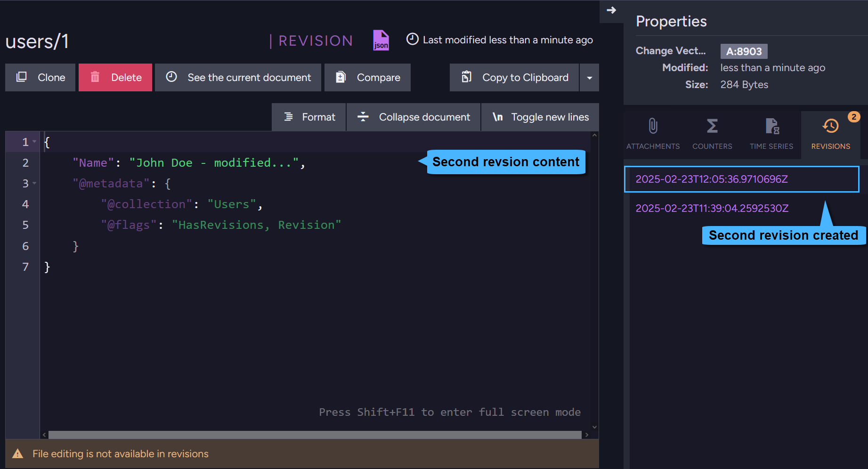Collapse the Properties panel with arrow icon
868x469 pixels.
(x=611, y=10)
